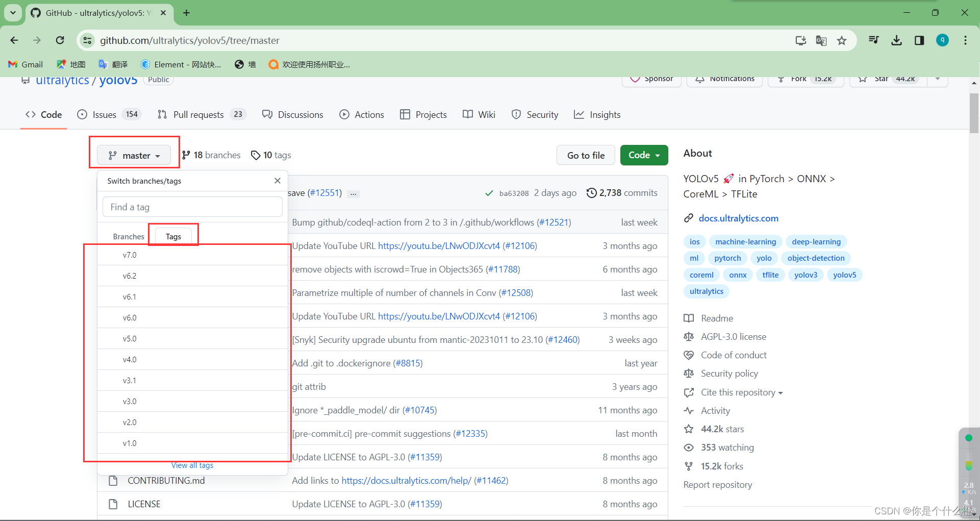Open the 欢迎使用扬州职业 bookmark

(310, 64)
